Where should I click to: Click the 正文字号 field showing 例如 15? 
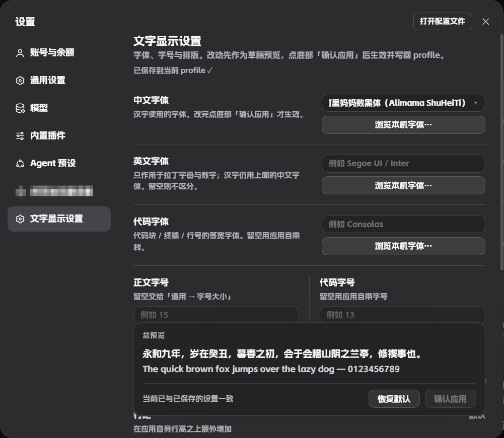pos(216,315)
